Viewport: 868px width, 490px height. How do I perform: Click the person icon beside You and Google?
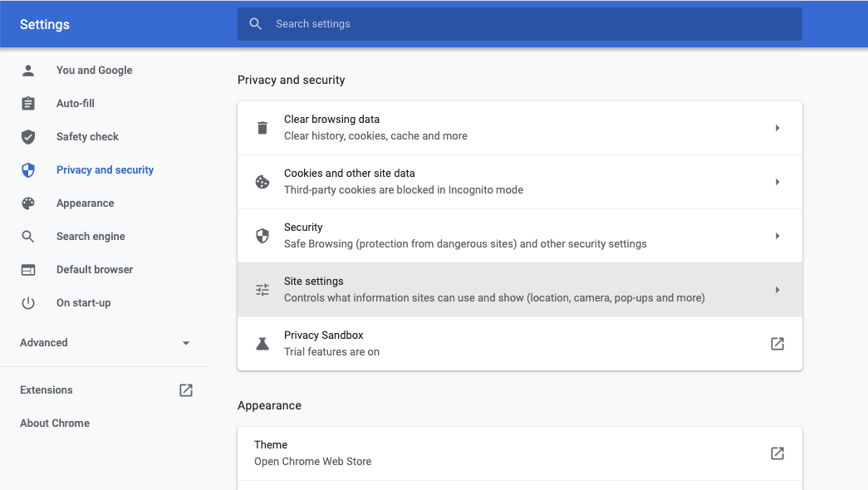[x=28, y=71]
